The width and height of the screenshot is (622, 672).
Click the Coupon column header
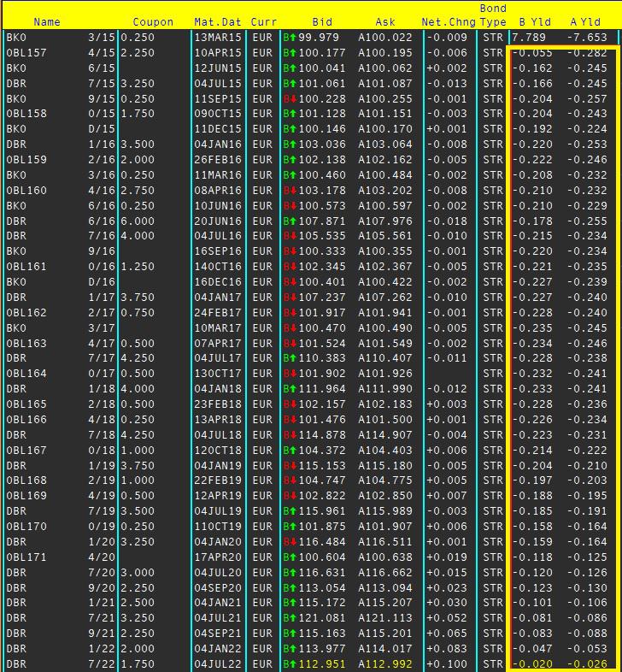(153, 22)
